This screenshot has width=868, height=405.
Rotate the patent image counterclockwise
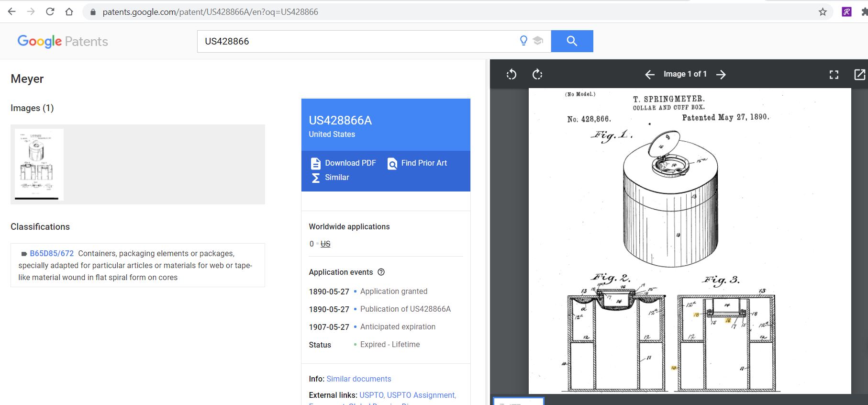[x=511, y=74]
